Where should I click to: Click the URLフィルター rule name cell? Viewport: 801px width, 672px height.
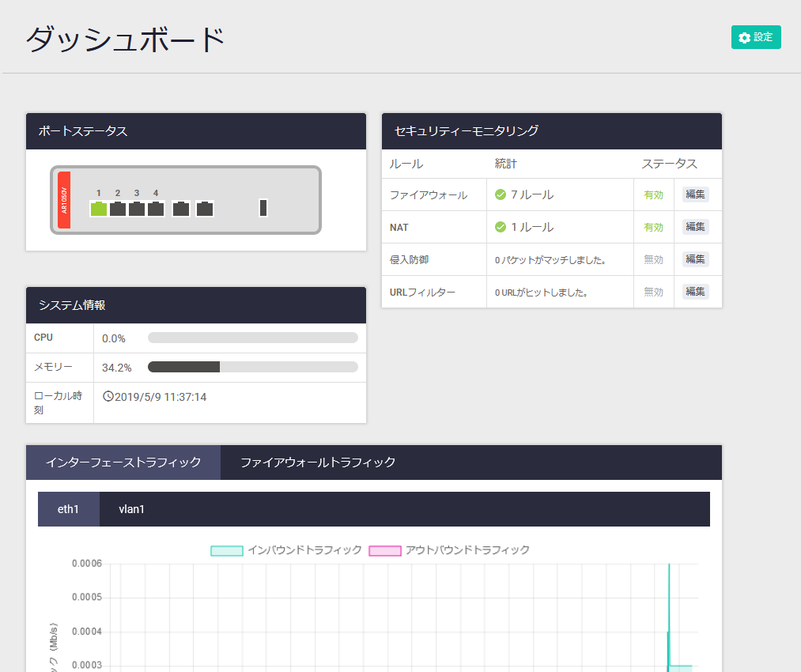(434, 292)
